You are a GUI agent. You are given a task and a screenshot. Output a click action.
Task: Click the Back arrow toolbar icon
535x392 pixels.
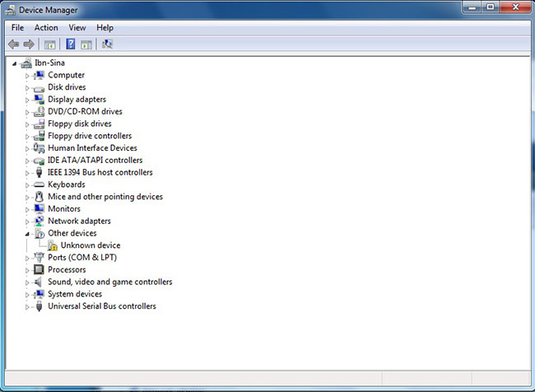tap(14, 44)
